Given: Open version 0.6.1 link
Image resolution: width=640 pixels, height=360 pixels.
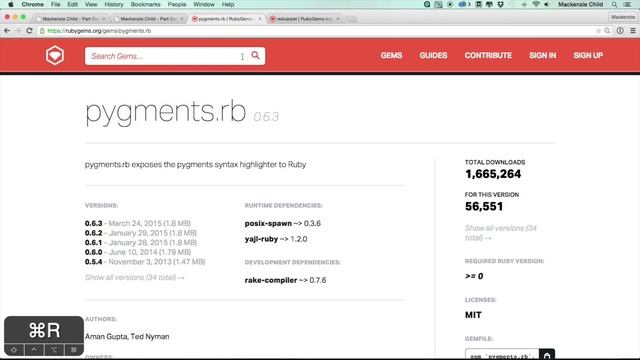Looking at the screenshot, I should (93, 242).
